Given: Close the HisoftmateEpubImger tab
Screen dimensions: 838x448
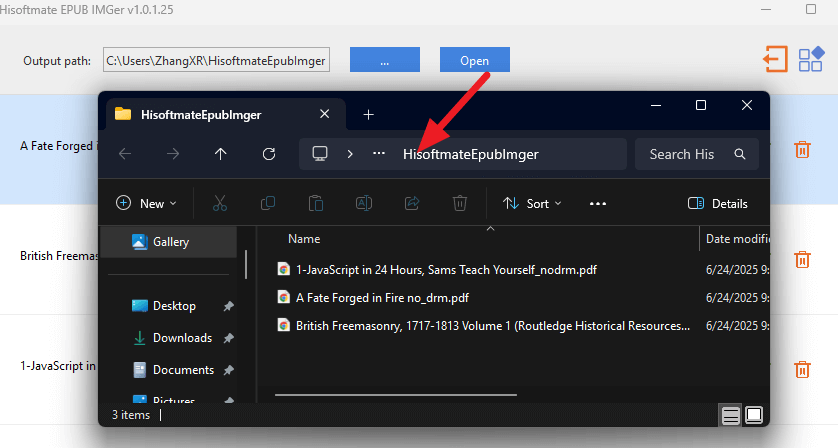Looking at the screenshot, I should point(324,114).
